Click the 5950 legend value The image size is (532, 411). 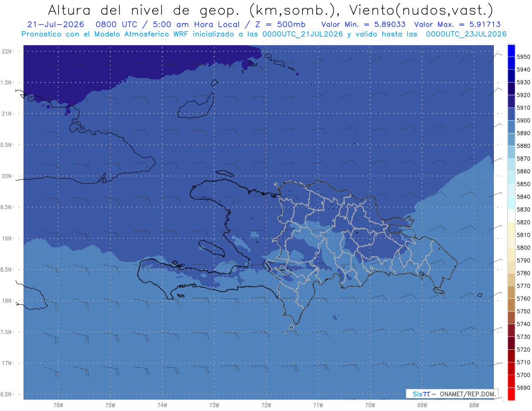[x=523, y=57]
